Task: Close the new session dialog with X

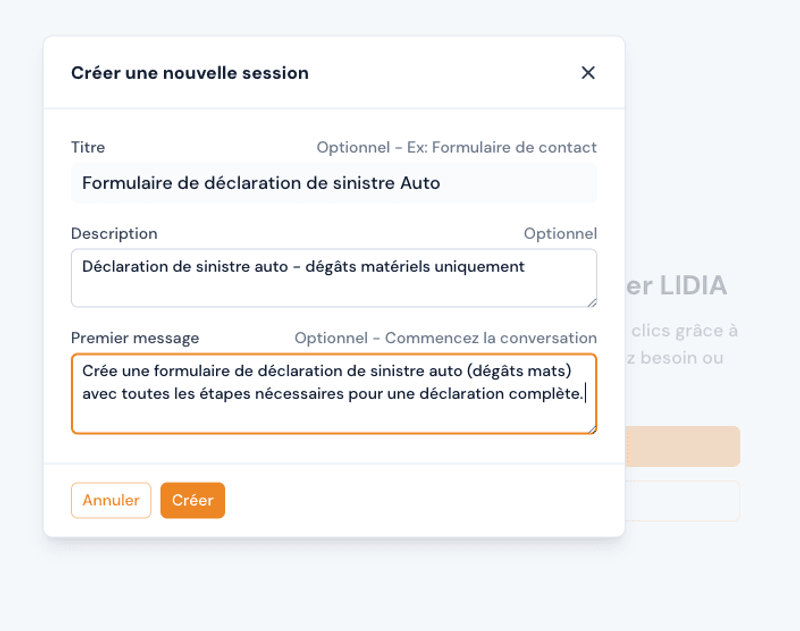Action: [x=588, y=72]
